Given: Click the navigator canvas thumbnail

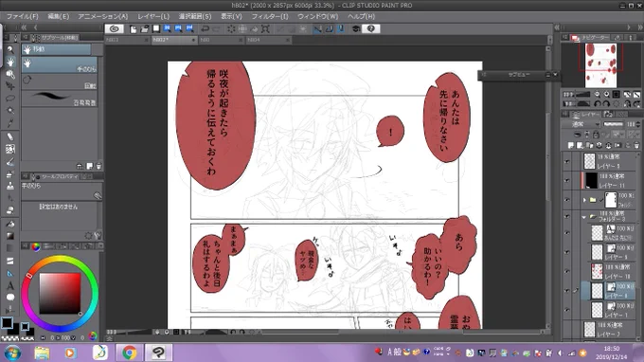Looking at the screenshot, I should click(600, 65).
